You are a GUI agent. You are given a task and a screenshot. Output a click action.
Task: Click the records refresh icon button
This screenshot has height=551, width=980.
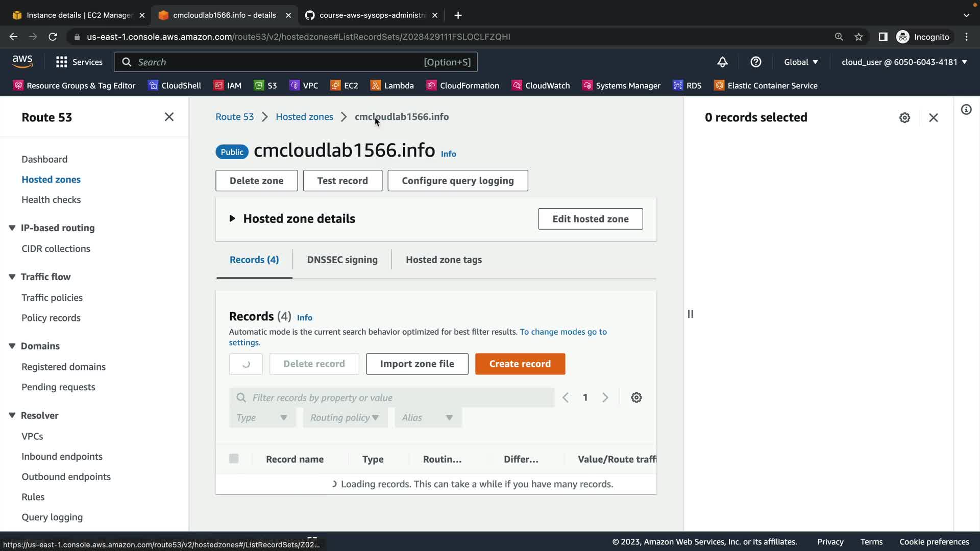(x=246, y=364)
